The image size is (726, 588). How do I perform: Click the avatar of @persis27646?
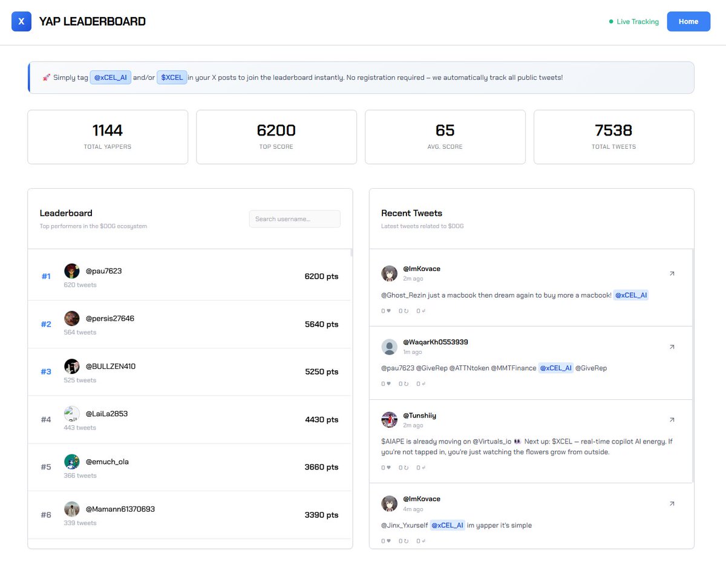coord(72,318)
